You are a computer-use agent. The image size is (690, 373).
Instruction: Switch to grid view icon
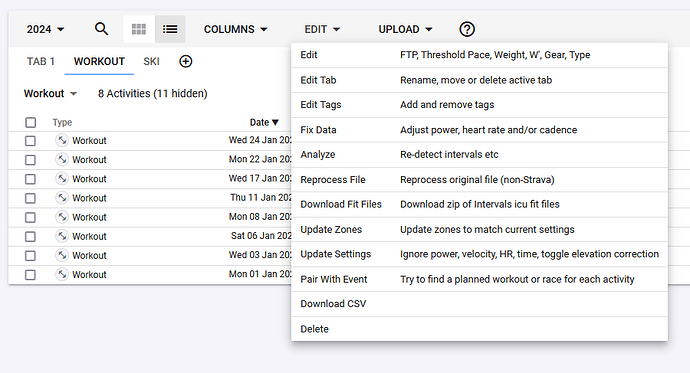coord(139,29)
